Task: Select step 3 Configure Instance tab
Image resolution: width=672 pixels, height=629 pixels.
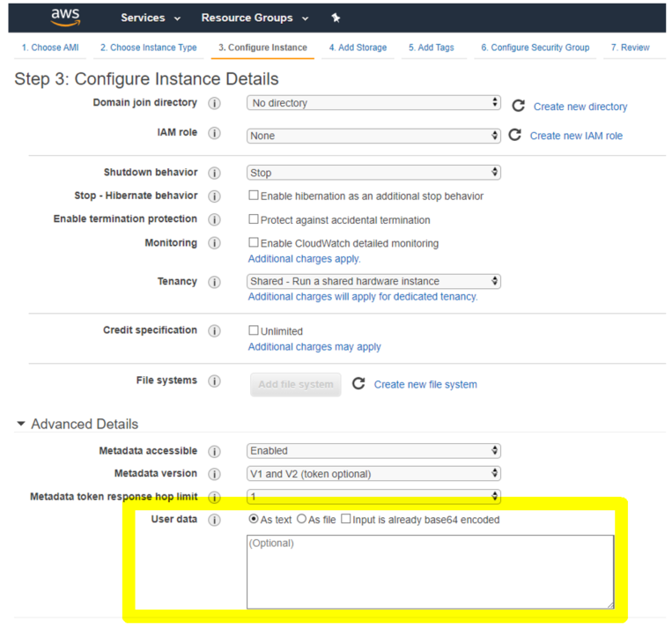Action: pyautogui.click(x=262, y=48)
